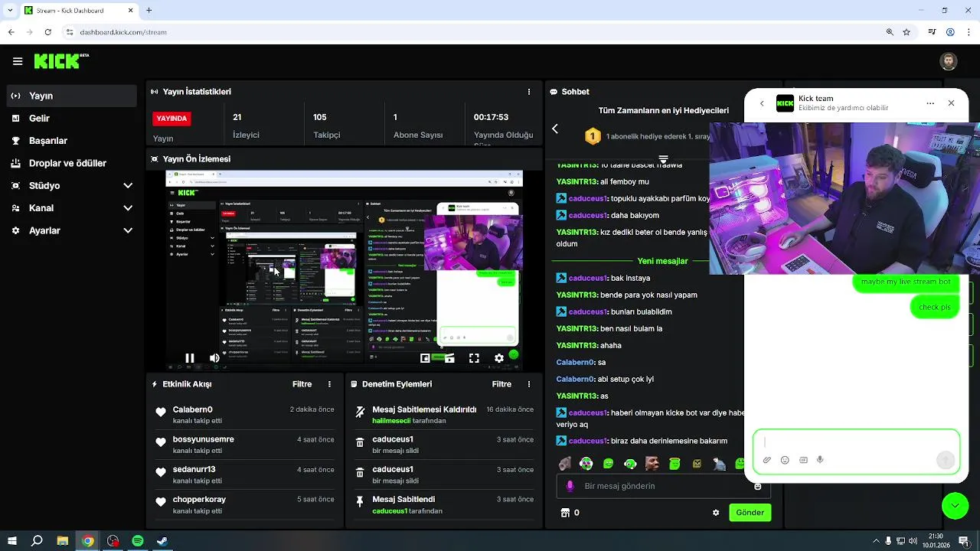
Task: Open the hamburger navigation menu
Action: tap(17, 61)
